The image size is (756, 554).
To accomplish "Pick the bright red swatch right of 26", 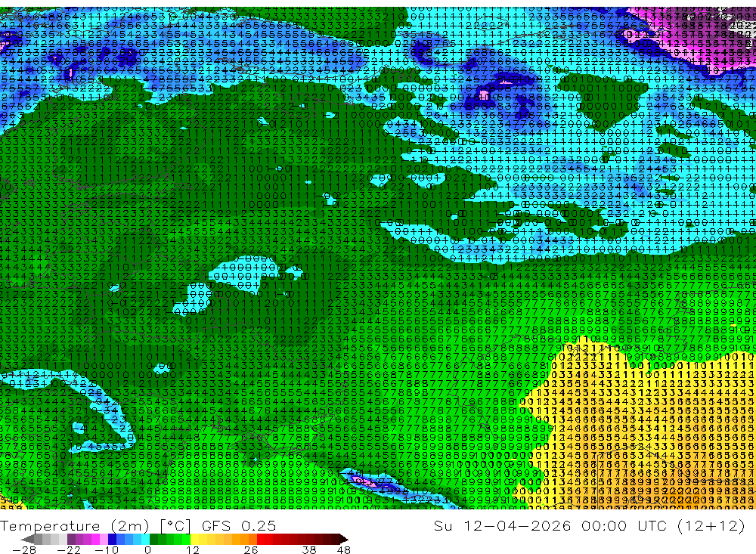I will pyautogui.click(x=261, y=539).
